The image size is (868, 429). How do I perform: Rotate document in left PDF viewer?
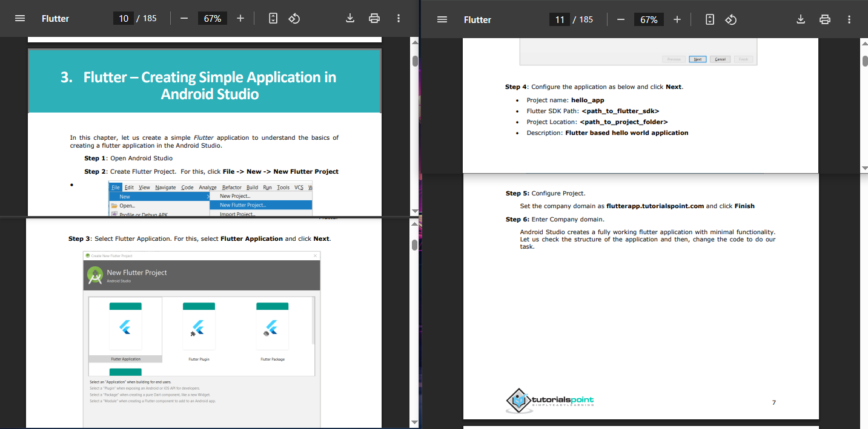tap(294, 18)
